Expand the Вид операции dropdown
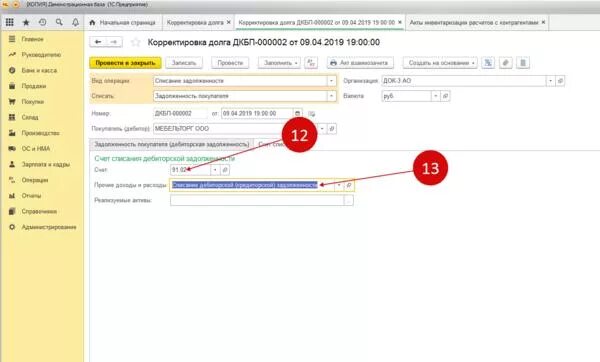Image resolution: width=600 pixels, height=362 pixels. pyautogui.click(x=331, y=81)
